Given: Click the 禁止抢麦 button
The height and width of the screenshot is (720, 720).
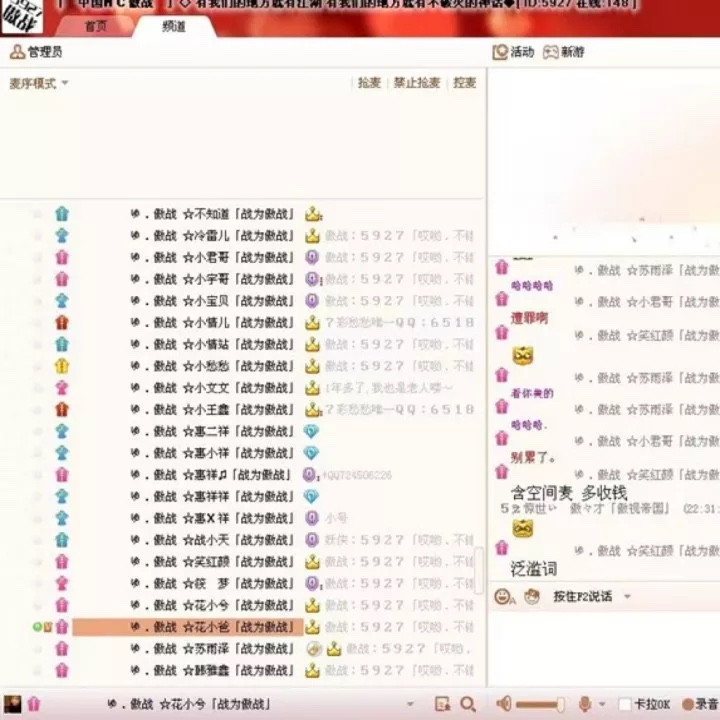Looking at the screenshot, I should (x=416, y=83).
